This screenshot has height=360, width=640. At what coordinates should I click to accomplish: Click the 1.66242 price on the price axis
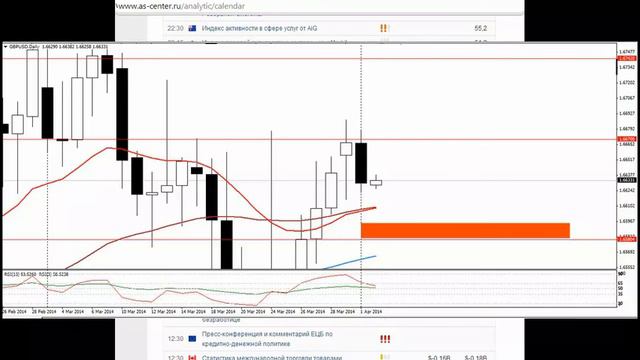[627, 190]
